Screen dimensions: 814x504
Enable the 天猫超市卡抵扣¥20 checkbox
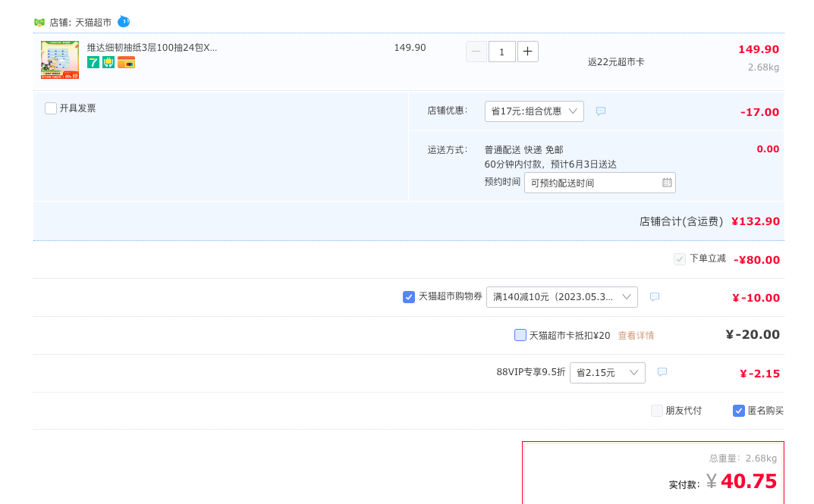click(x=520, y=335)
